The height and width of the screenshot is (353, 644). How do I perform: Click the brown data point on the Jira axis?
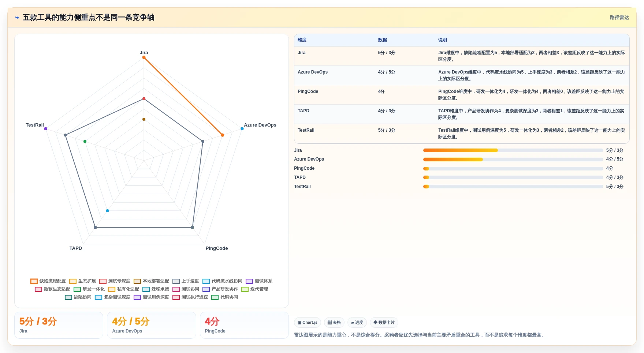pyautogui.click(x=144, y=119)
